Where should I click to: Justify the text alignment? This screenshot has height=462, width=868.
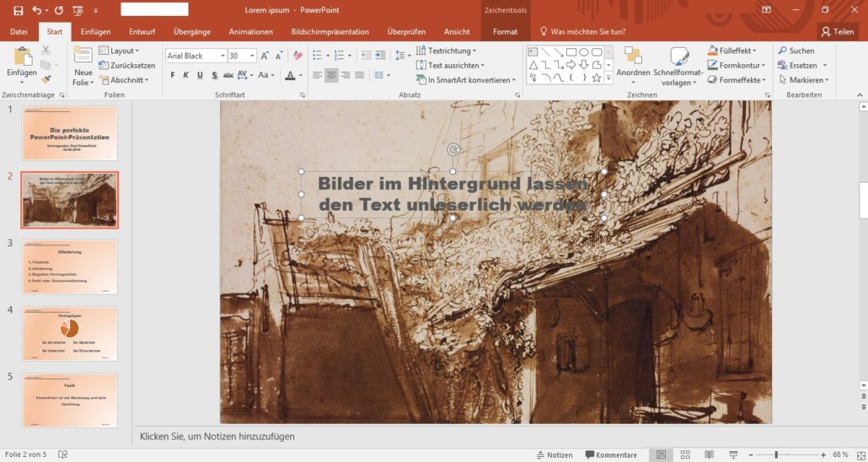tap(359, 75)
